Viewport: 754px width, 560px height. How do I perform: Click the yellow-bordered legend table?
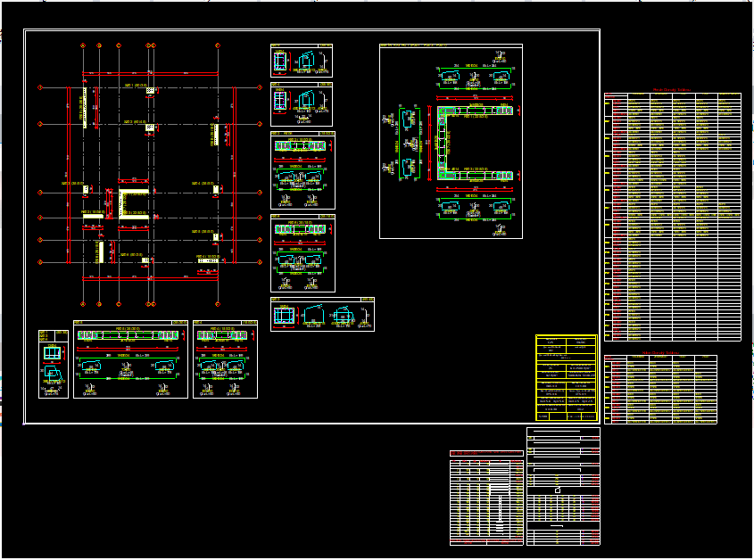coord(566,377)
